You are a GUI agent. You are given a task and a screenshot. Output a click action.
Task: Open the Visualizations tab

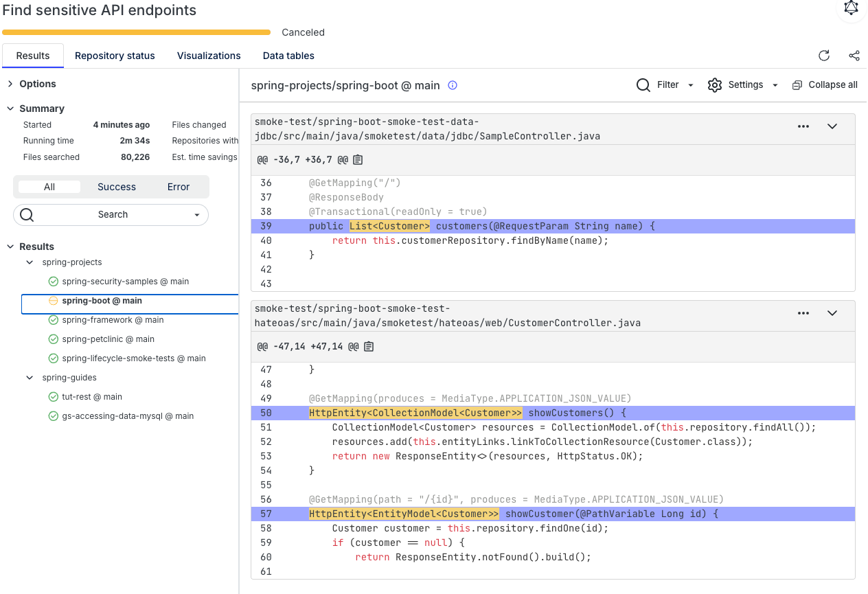(209, 56)
